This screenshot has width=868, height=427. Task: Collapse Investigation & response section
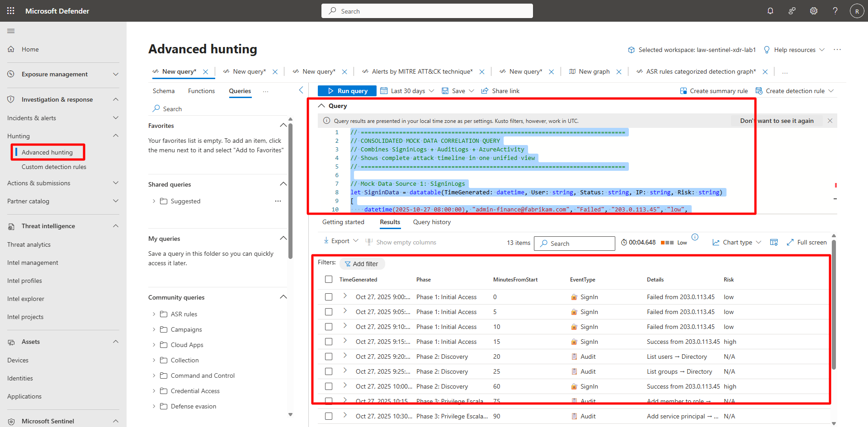[x=116, y=99]
